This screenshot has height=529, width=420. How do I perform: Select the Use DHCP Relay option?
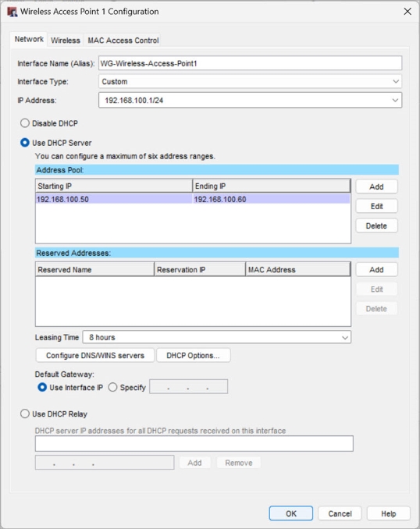[x=25, y=414]
